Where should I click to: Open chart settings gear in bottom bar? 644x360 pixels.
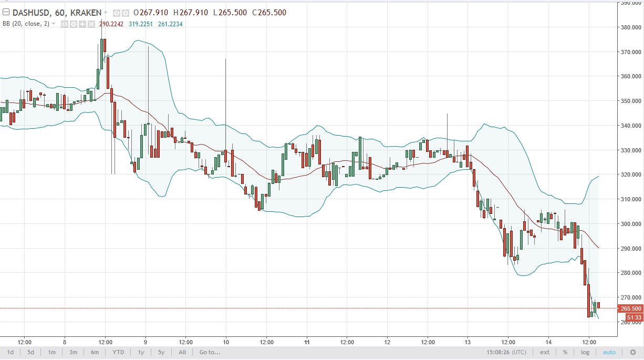(632, 352)
